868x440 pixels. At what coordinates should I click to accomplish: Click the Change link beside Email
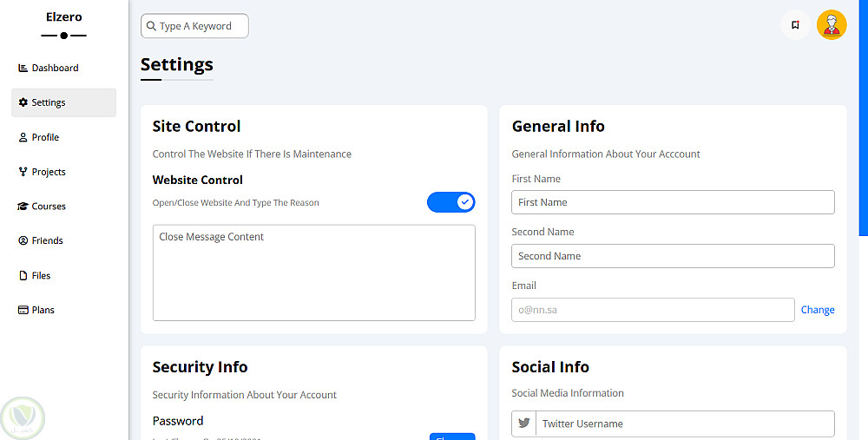818,310
